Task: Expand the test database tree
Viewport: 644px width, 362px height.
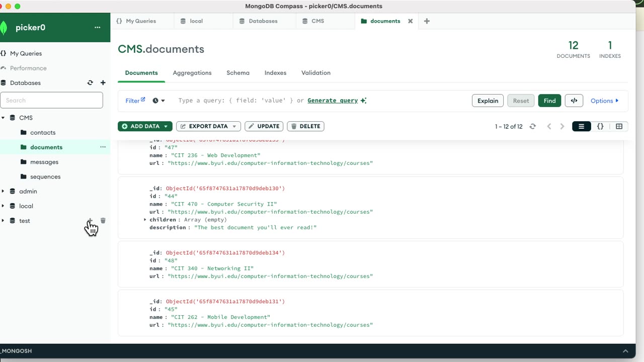Action: coord(3,221)
